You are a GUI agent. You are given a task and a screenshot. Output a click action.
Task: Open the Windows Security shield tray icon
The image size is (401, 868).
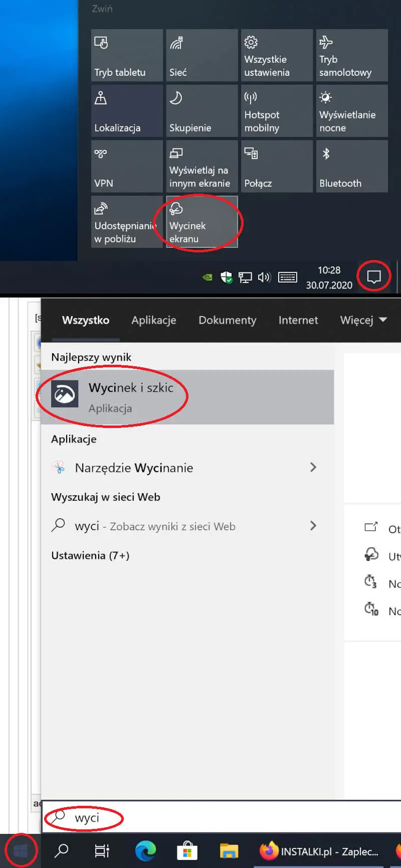click(226, 277)
